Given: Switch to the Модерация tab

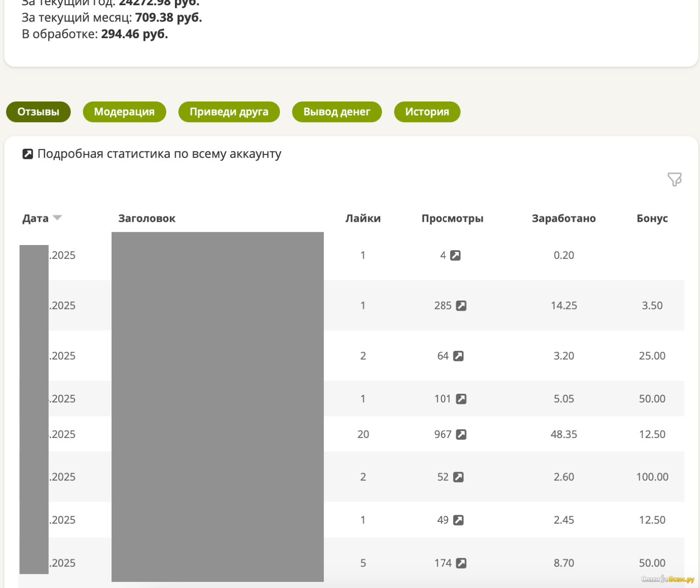Looking at the screenshot, I should click(124, 112).
